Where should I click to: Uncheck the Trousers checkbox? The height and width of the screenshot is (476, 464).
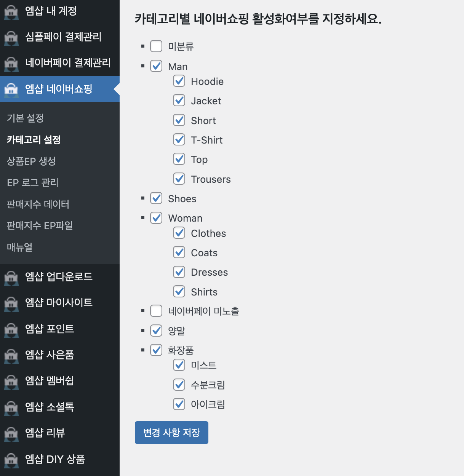[179, 179]
